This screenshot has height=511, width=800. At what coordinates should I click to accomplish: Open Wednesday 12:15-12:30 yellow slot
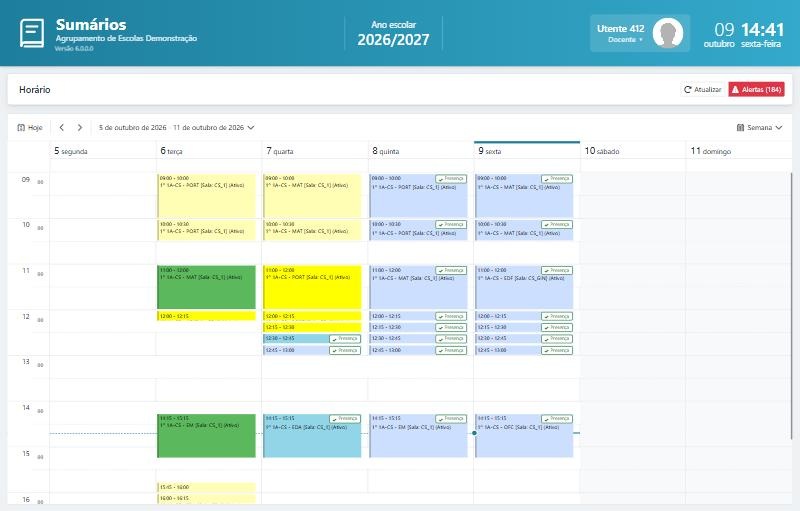coord(313,327)
